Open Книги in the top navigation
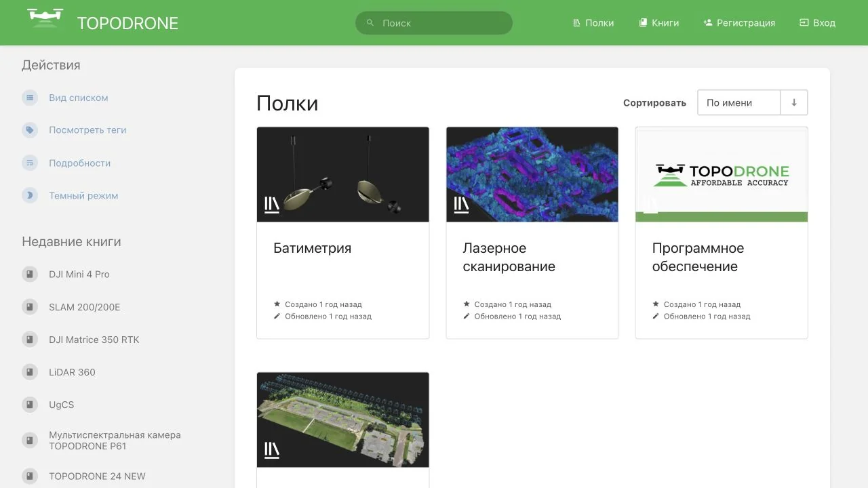 tap(659, 22)
